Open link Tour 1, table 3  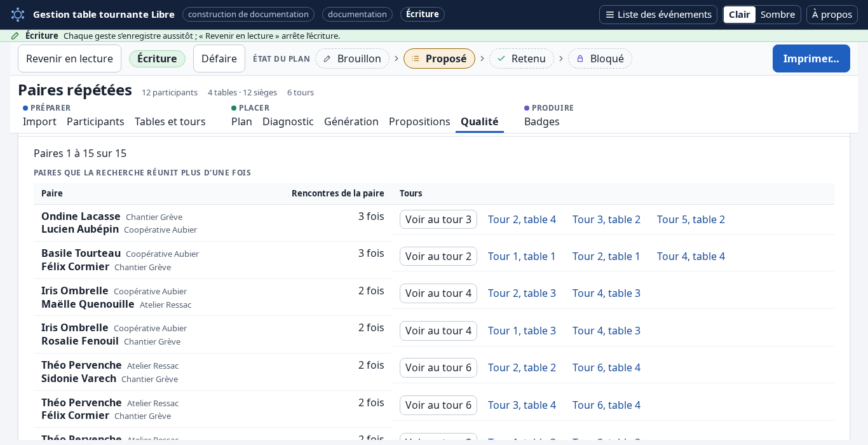click(522, 331)
